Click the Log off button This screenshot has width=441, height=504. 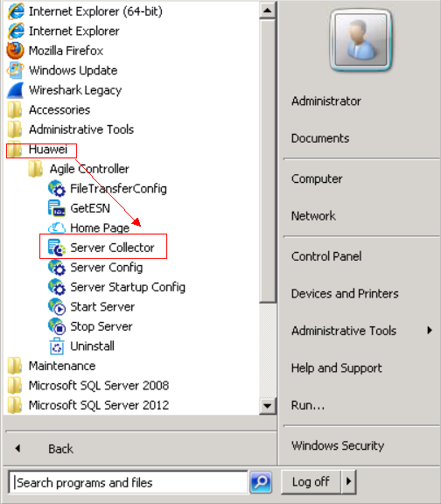[311, 481]
